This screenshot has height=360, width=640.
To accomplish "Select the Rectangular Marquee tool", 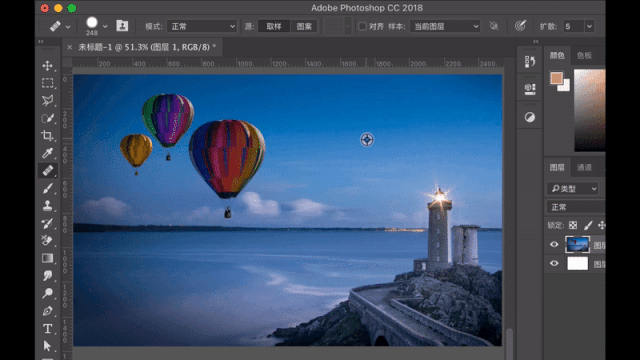I will 47,83.
